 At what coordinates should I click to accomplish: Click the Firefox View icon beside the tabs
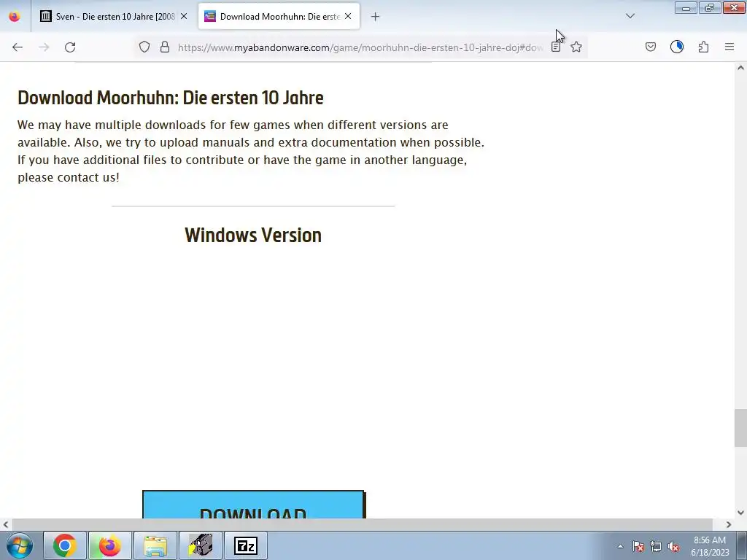(x=15, y=16)
